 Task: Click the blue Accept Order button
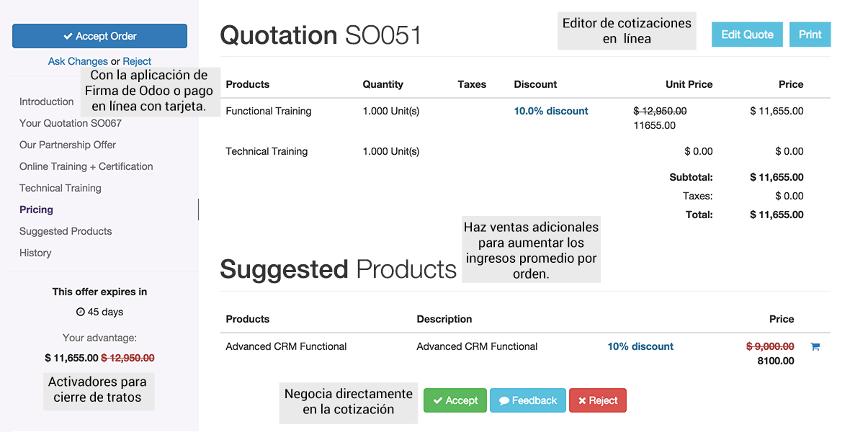click(x=100, y=36)
